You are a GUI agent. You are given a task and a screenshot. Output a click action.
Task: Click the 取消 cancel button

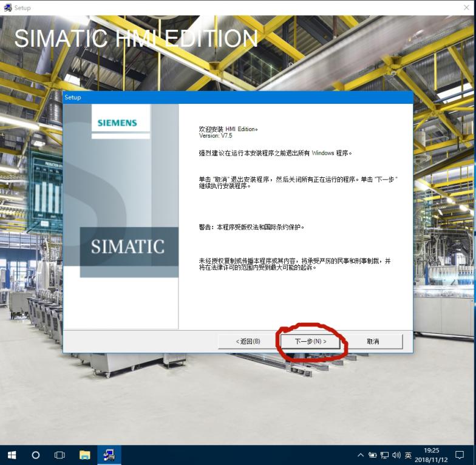coord(373,341)
